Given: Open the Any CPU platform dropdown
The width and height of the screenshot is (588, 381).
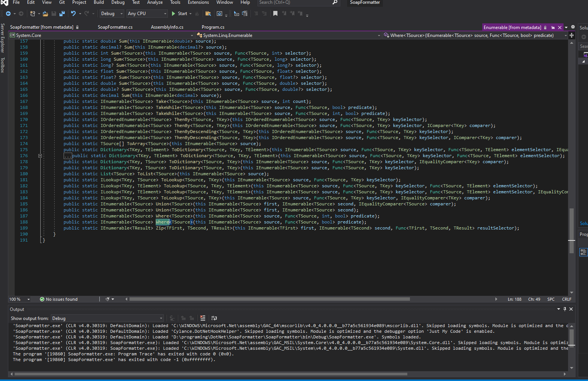Looking at the screenshot, I should (147, 14).
